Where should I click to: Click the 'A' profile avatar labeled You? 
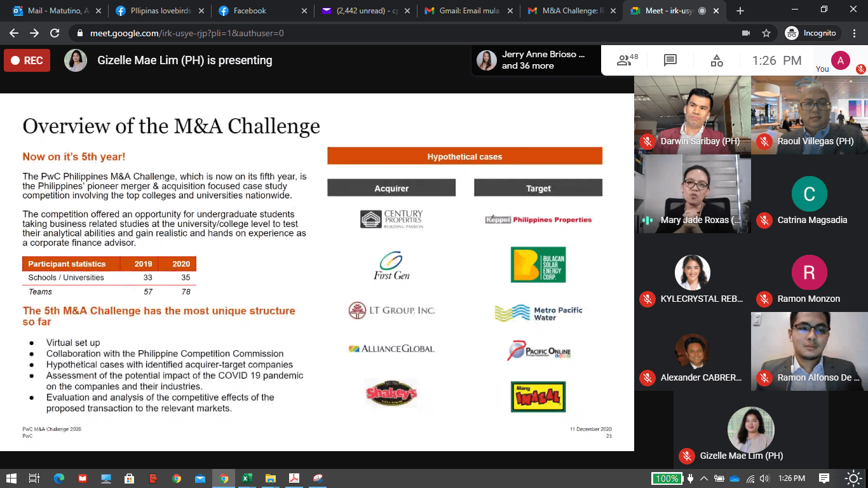[840, 60]
